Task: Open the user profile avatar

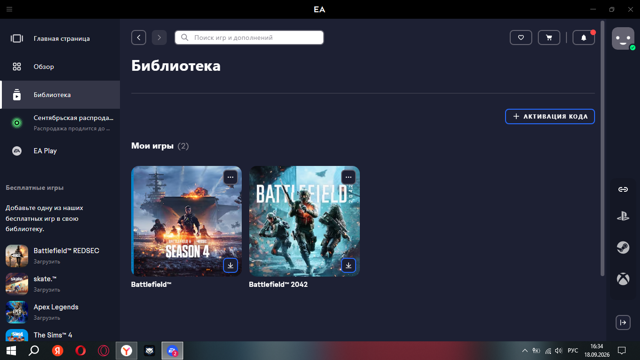Action: click(623, 39)
